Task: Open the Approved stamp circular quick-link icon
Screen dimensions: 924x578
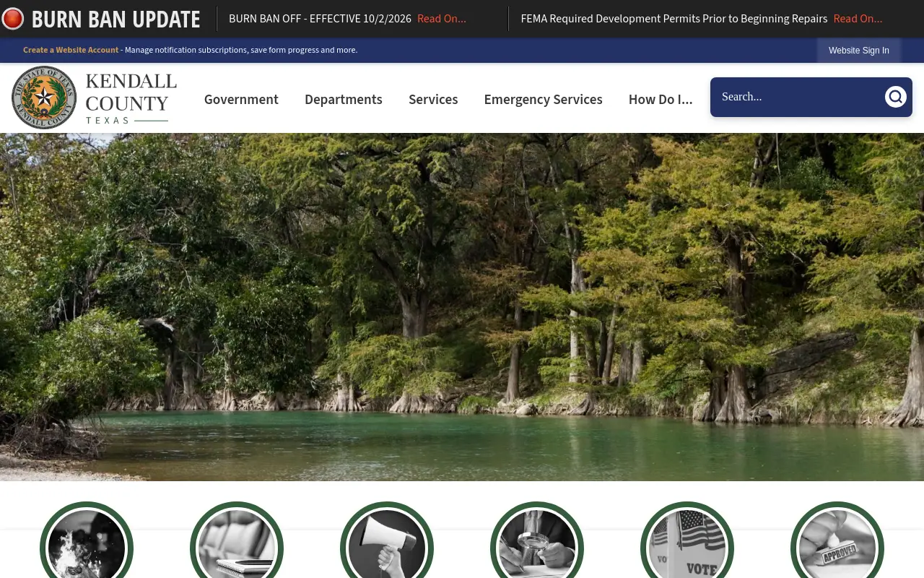Action: click(837, 540)
